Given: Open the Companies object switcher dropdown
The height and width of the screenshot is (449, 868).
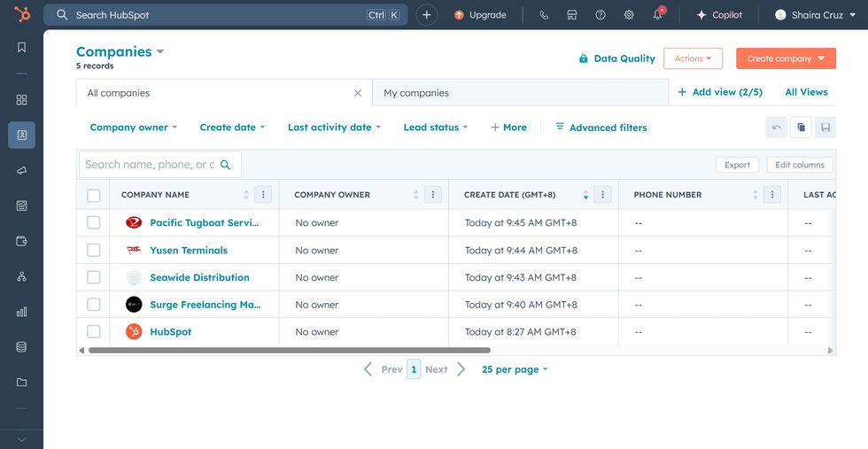Looking at the screenshot, I should (x=120, y=51).
